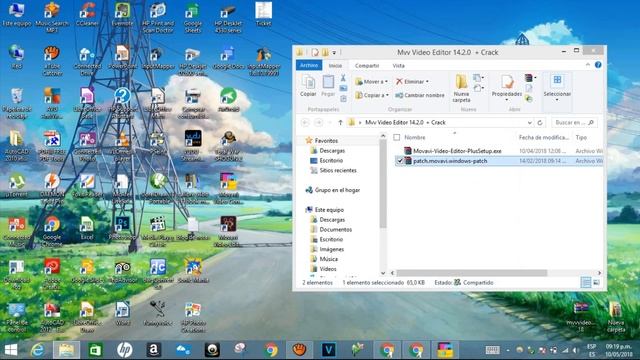Image resolution: width=640 pixels, height=360 pixels.
Task: Open Documentos under Este equipo
Action: pos(336,229)
